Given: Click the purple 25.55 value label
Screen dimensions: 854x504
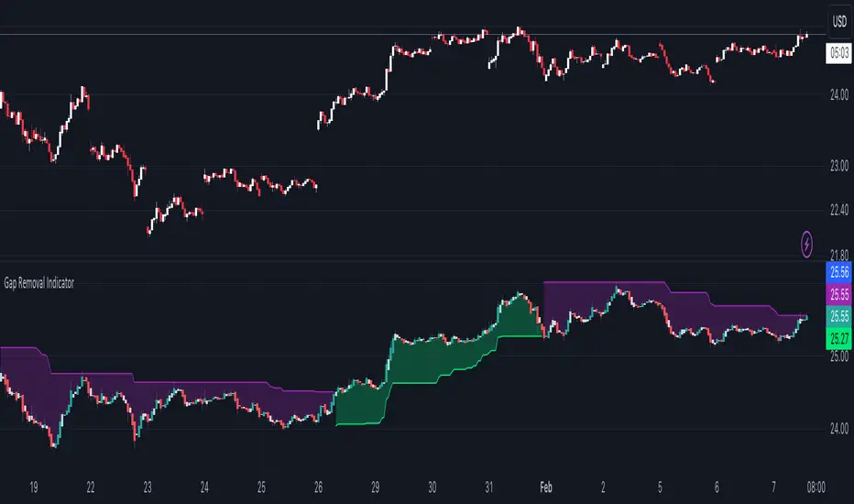Looking at the screenshot, I should [x=838, y=295].
